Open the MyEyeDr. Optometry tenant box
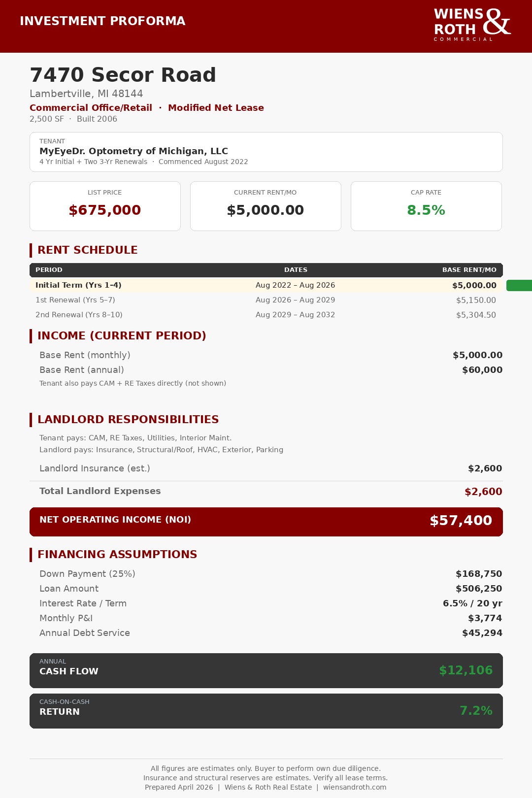This screenshot has width=532, height=798. pyautogui.click(x=266, y=152)
